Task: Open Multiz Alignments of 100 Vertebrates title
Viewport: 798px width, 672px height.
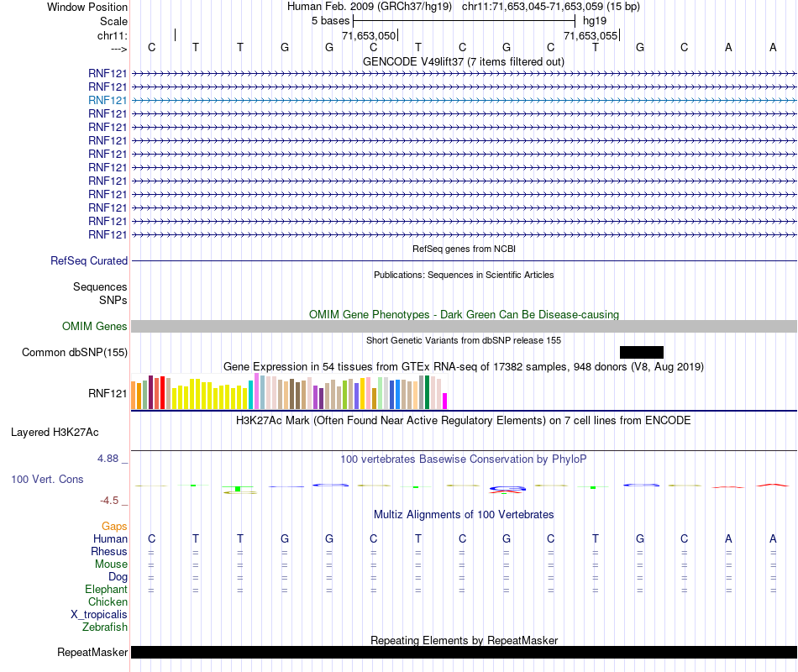Action: pos(464,515)
